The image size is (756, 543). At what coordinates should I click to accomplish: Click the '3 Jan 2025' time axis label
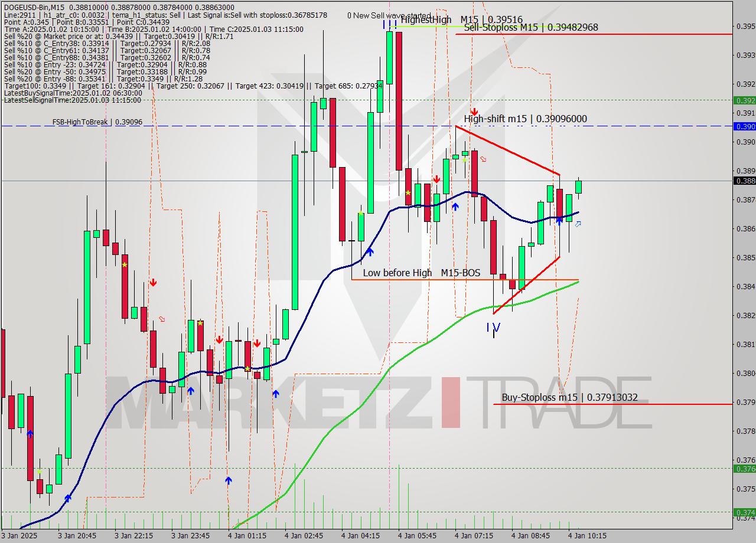coord(19,536)
